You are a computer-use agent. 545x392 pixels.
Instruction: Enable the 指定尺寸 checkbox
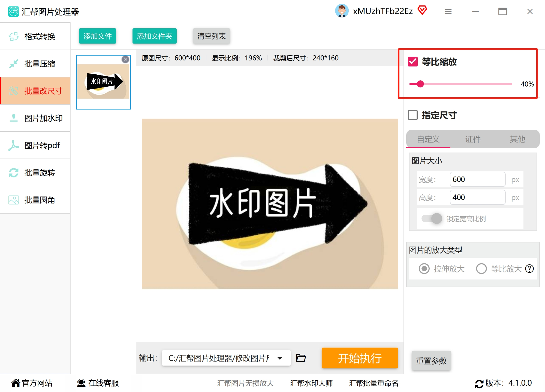[413, 115]
